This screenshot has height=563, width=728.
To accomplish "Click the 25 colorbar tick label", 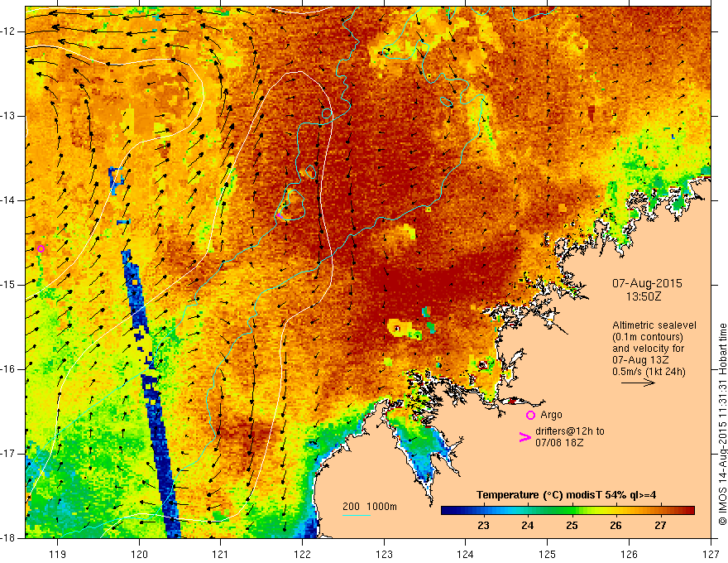I will [572, 526].
